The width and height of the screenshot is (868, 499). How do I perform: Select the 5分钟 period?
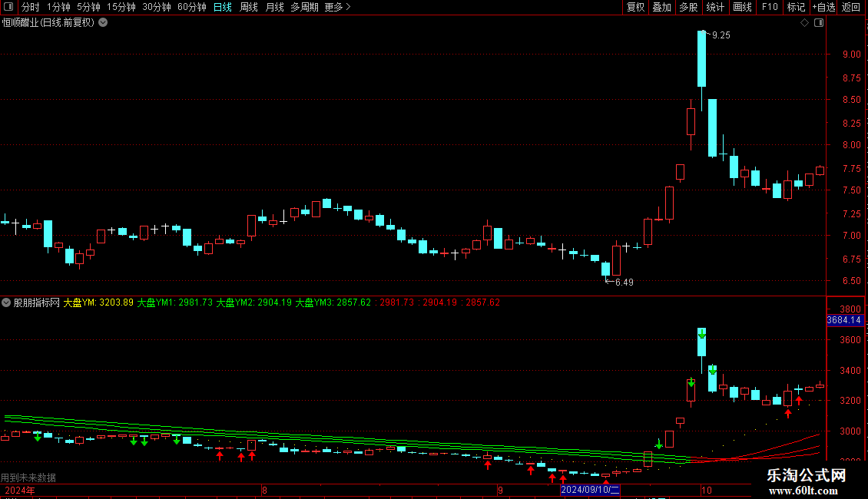pos(88,7)
